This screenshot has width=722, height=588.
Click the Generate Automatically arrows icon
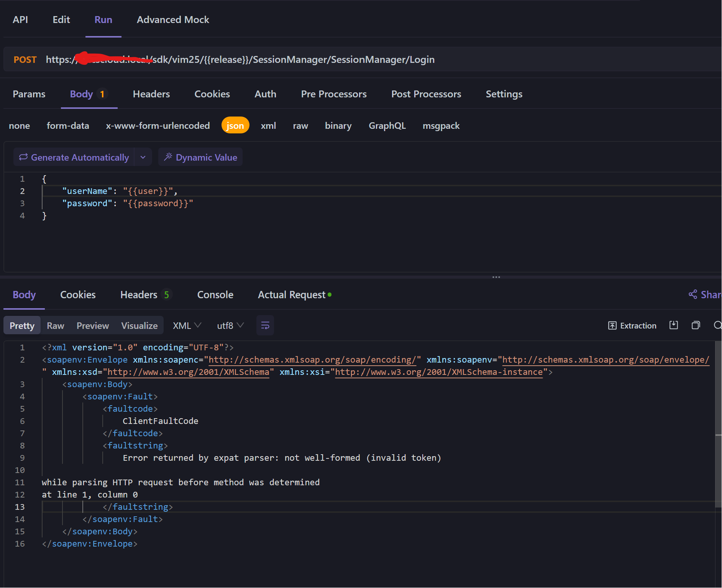[23, 157]
